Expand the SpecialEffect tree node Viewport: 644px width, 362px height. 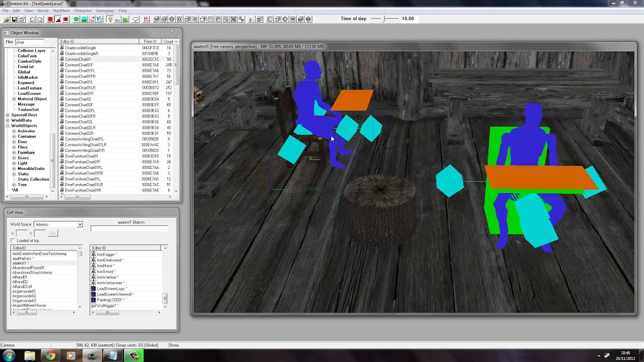(x=8, y=115)
